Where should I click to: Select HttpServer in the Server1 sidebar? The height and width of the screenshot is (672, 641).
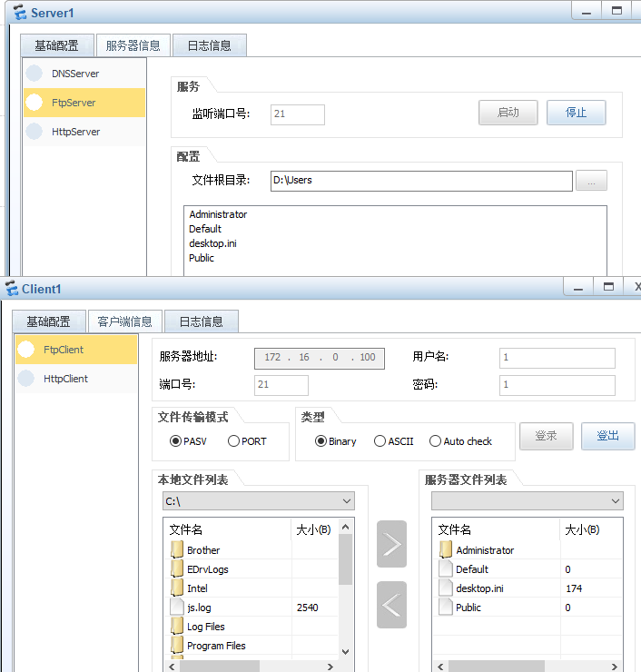click(84, 132)
